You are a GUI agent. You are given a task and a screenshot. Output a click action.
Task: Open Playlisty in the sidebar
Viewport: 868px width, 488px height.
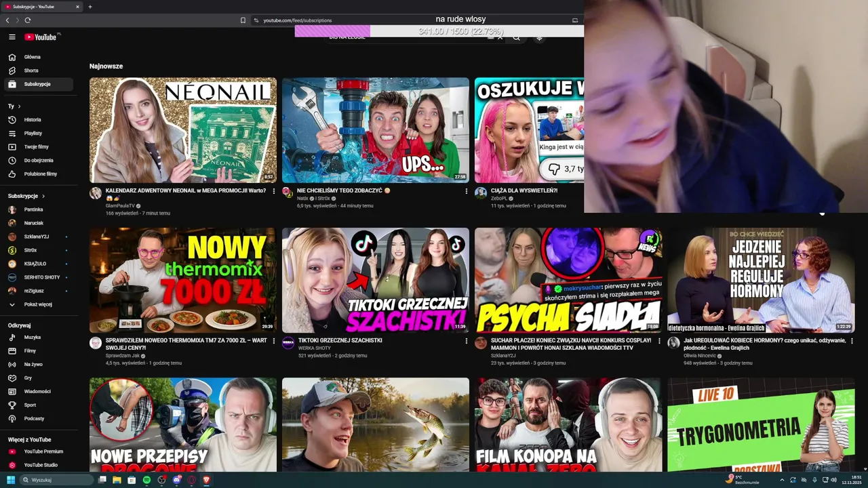(40, 134)
